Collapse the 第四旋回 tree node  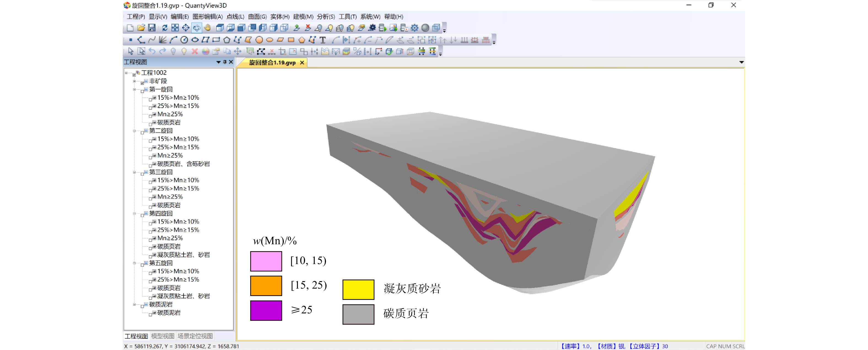click(134, 214)
